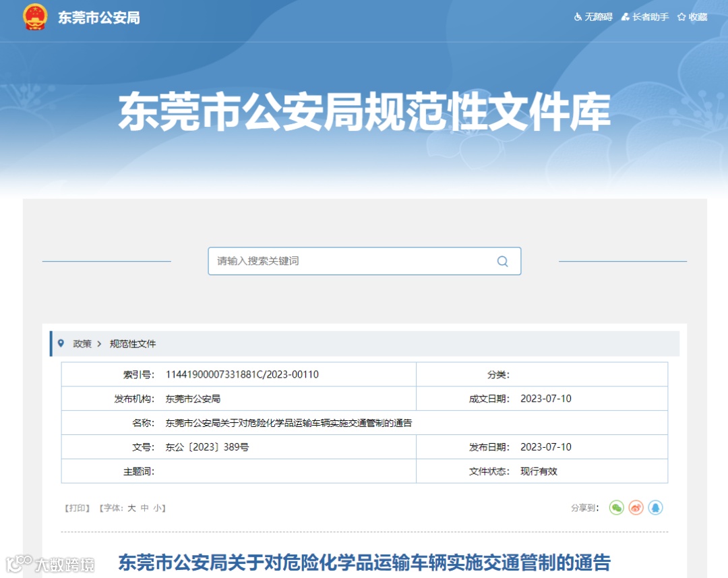Viewport: 728px width, 578px height.
Task: Go to 规范性文件 in the breadcrumb
Action: point(133,344)
